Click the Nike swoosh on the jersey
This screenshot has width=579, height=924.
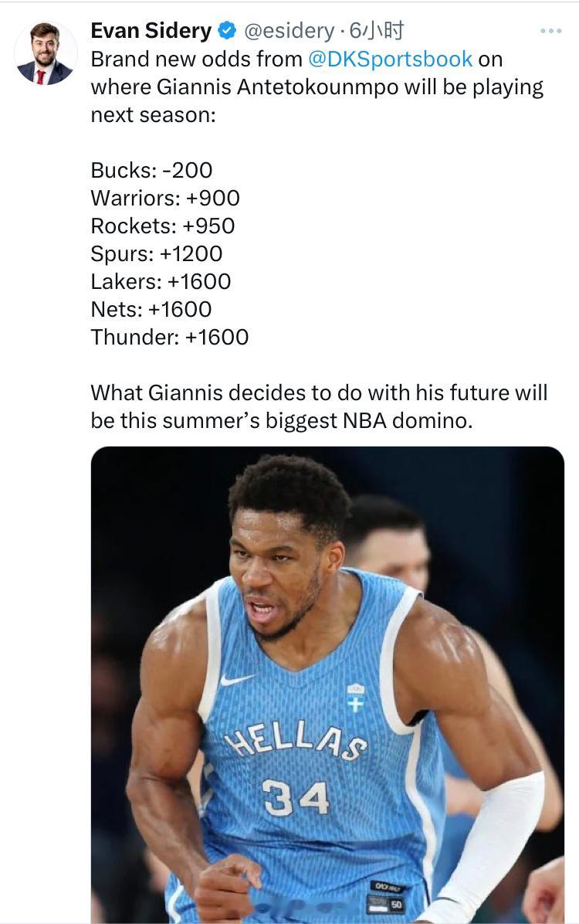236,679
